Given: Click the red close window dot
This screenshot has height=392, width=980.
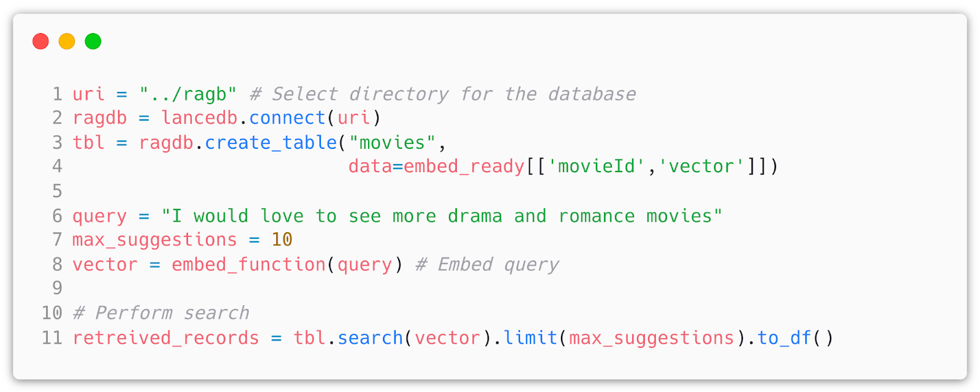Looking at the screenshot, I should click(40, 42).
